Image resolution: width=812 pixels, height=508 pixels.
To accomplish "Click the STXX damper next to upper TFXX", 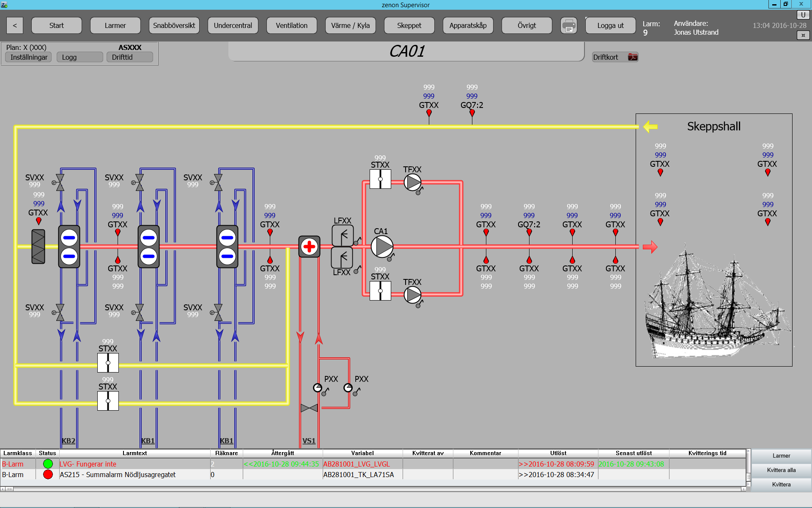I will coord(380,179).
